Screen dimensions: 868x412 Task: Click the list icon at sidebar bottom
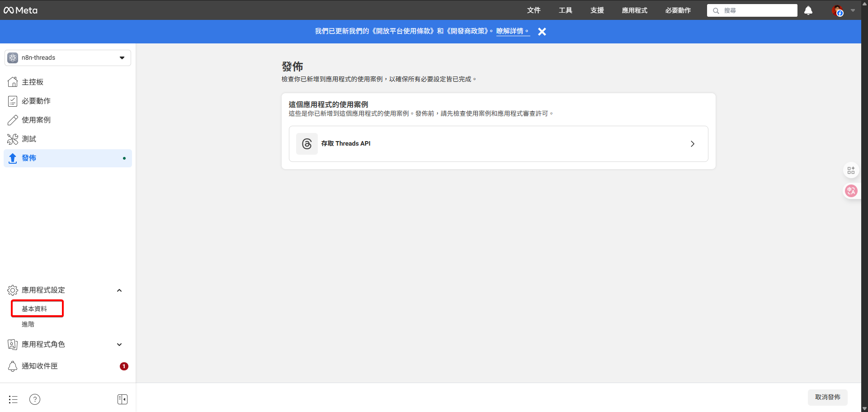13,399
